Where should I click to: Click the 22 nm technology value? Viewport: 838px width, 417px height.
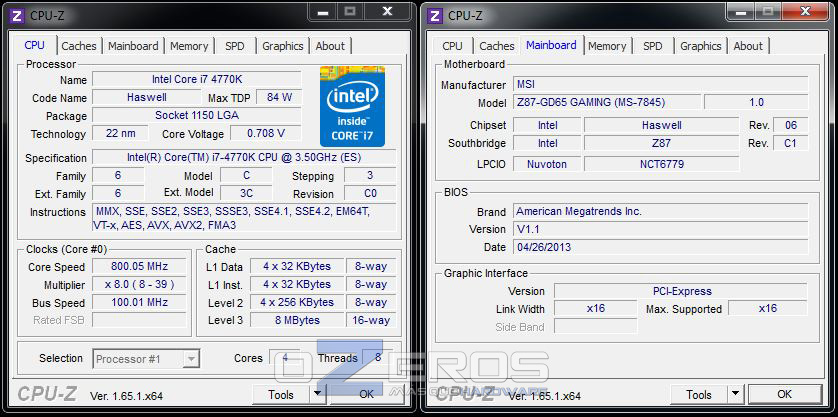click(120, 133)
